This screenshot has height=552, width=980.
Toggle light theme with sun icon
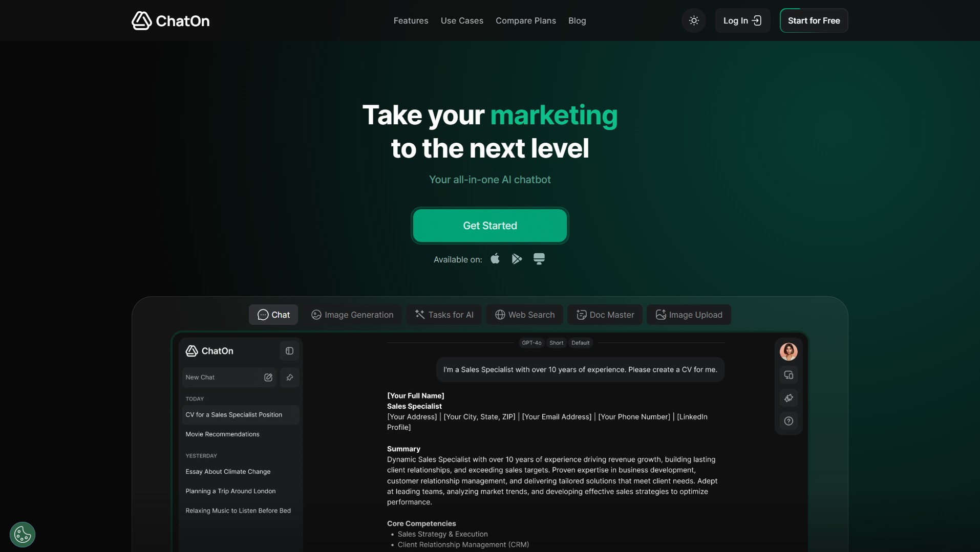694,21
